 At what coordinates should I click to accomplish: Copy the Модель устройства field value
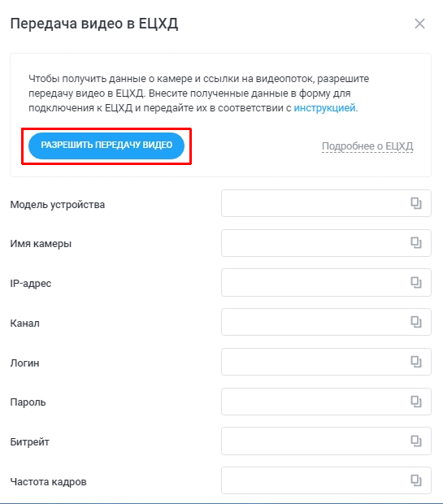point(416,203)
